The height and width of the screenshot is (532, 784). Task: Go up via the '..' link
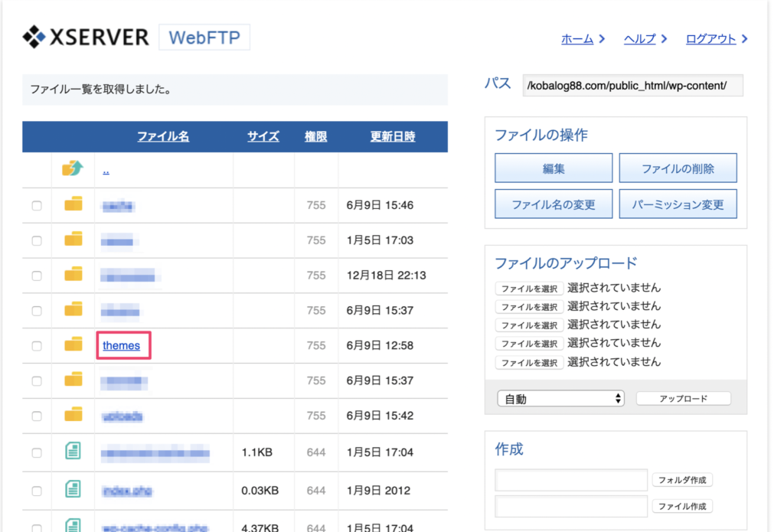[106, 171]
